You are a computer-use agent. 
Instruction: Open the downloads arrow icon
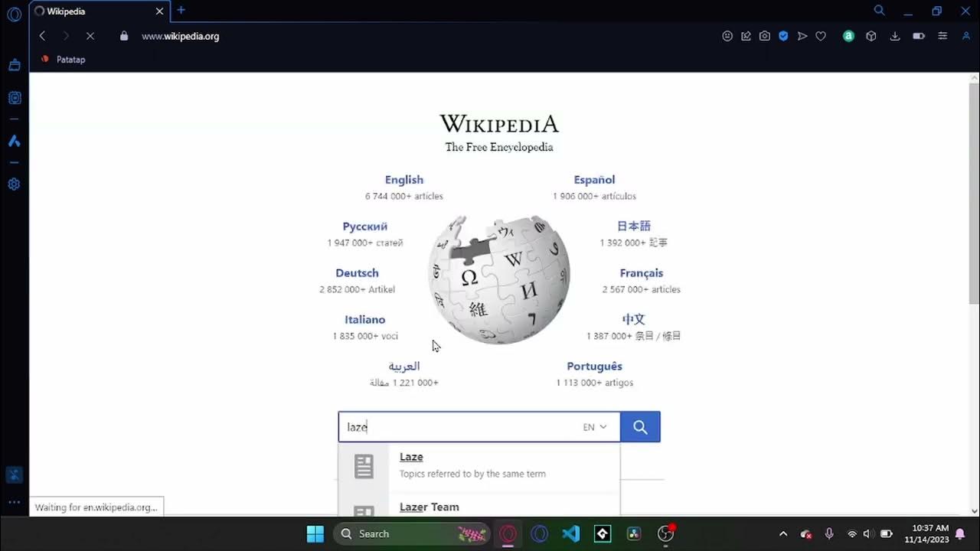click(x=894, y=36)
